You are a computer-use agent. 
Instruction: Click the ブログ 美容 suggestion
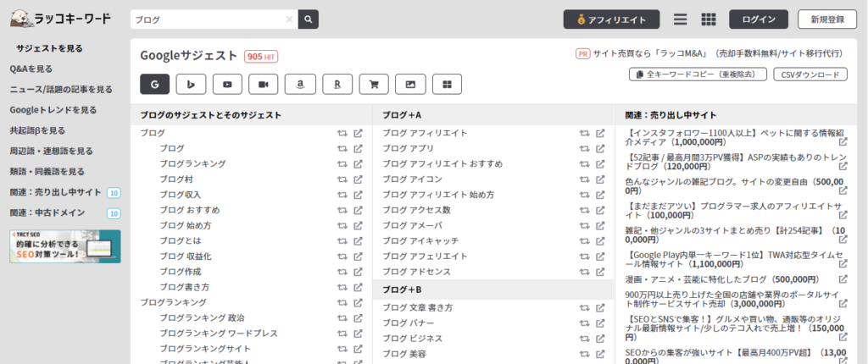pyautogui.click(x=404, y=354)
